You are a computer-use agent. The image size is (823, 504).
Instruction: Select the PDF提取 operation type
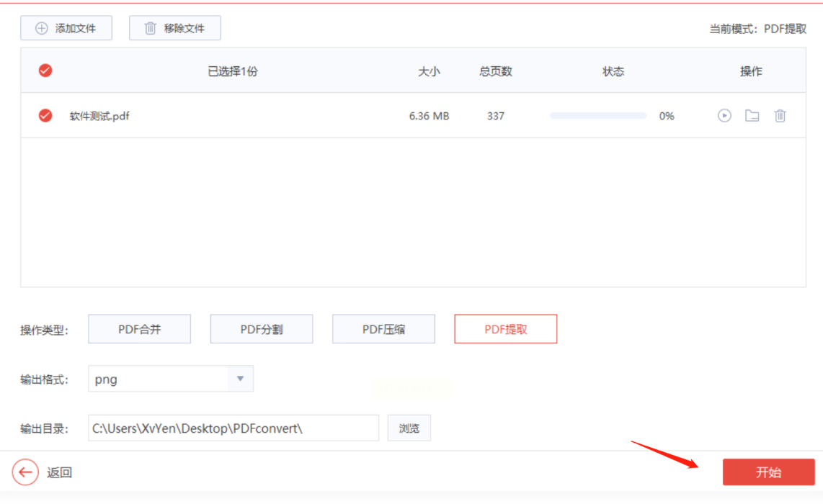(505, 329)
